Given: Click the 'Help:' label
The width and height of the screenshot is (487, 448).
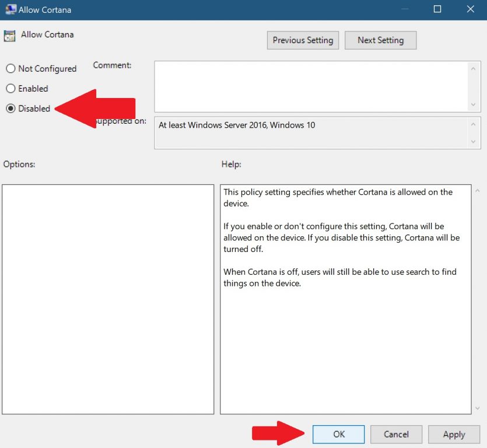Looking at the screenshot, I should tap(231, 164).
